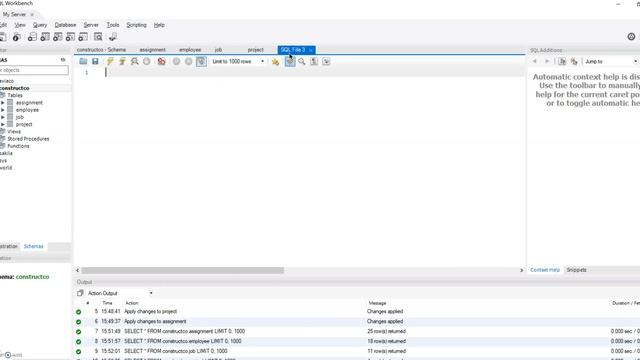Go back in SQL Additions help
This screenshot has height=360, width=640.
coord(535,61)
